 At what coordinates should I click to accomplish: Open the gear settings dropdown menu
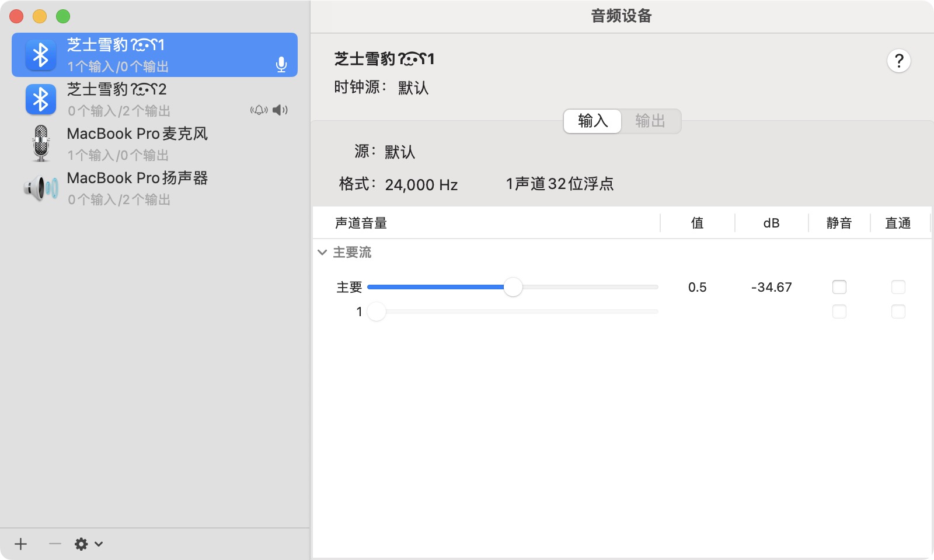[x=88, y=544]
